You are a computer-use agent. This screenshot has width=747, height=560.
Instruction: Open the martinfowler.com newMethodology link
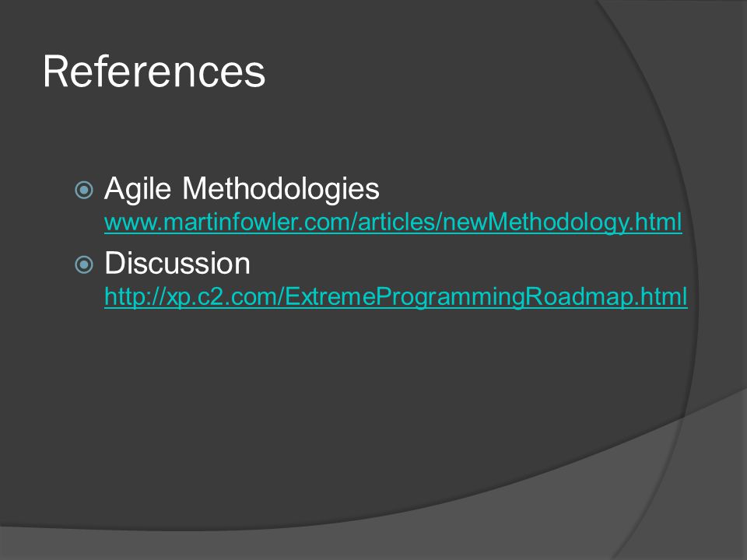[x=393, y=222]
